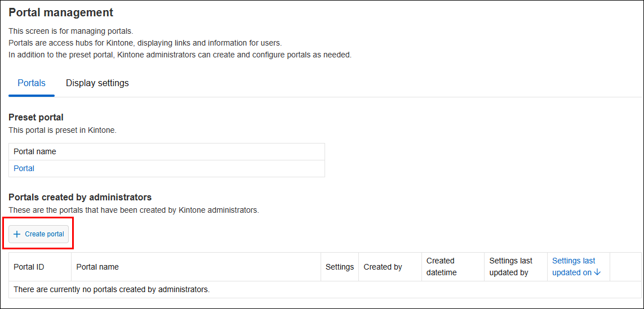
Task: Click the descending sort arrow icon
Action: (x=597, y=273)
